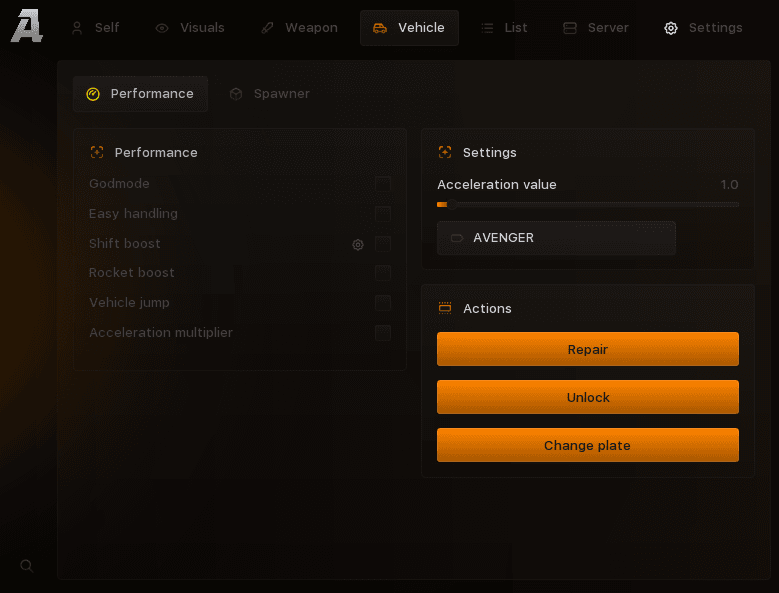Open the Visuals tab
The height and width of the screenshot is (593, 779).
click(190, 28)
